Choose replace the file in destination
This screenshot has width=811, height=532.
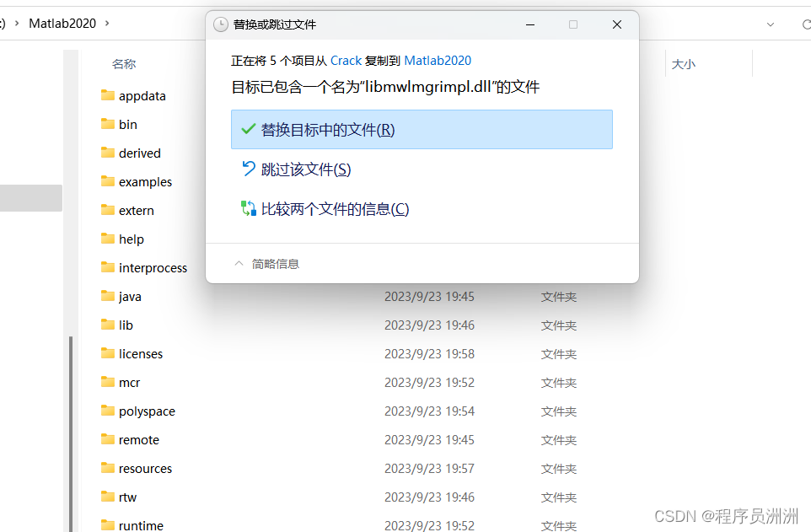[x=422, y=129]
